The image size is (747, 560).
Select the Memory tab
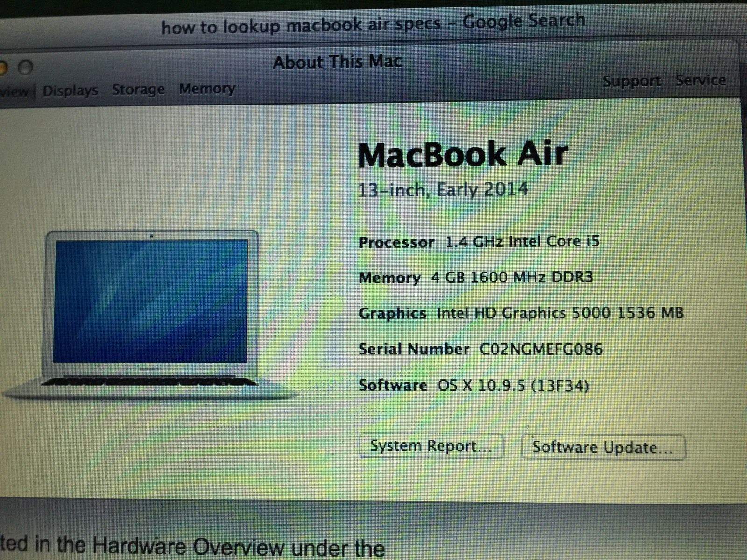[207, 88]
